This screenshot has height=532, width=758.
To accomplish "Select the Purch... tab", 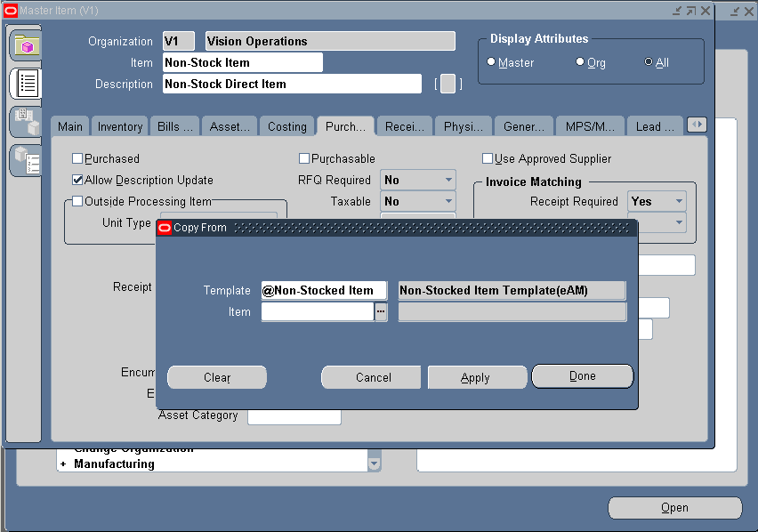I will [345, 126].
